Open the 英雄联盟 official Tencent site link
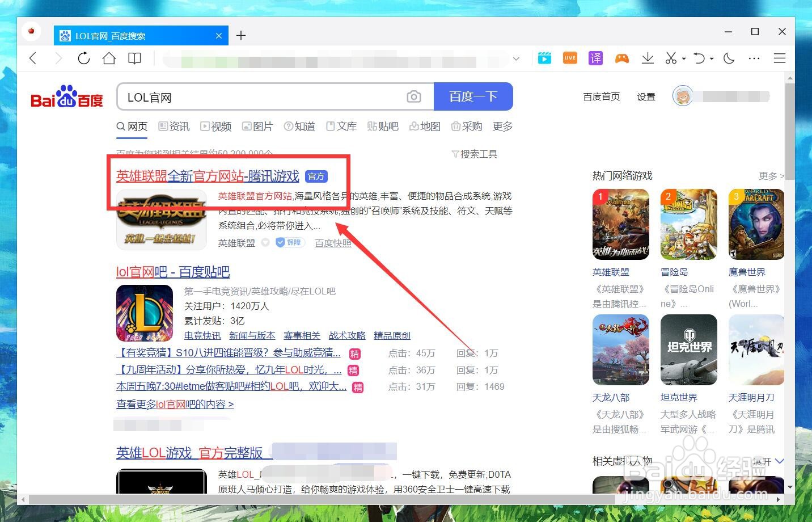This screenshot has height=522, width=812. pos(208,176)
